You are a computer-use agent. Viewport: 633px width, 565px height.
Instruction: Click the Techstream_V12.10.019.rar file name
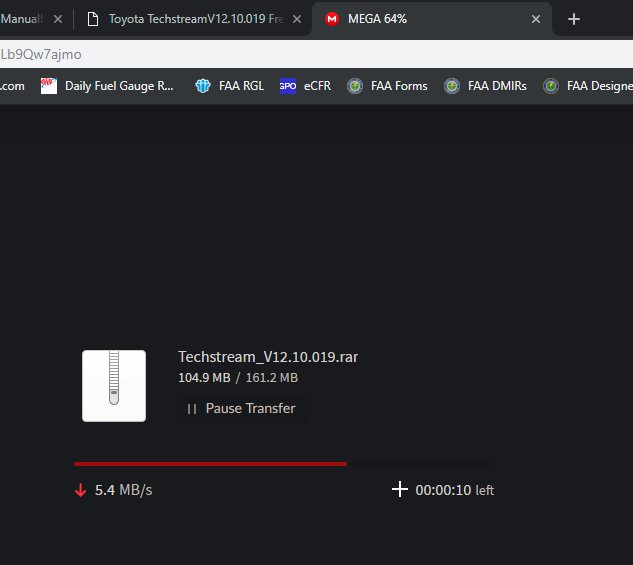[268, 357]
